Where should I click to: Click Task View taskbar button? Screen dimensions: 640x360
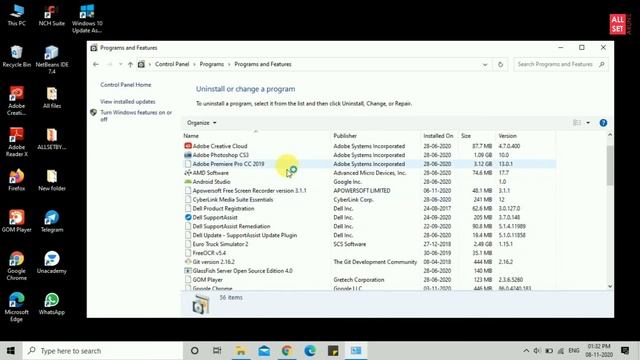(x=217, y=351)
